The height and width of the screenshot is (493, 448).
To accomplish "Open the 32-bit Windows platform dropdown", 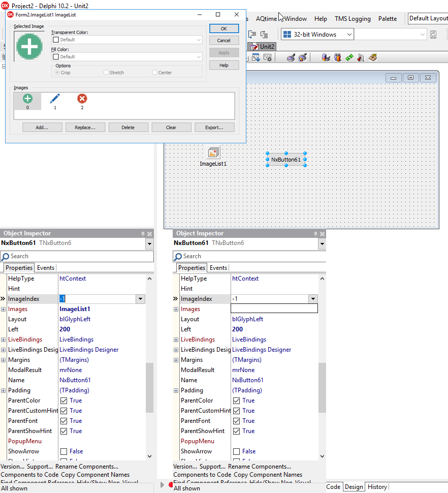I will click(x=349, y=34).
